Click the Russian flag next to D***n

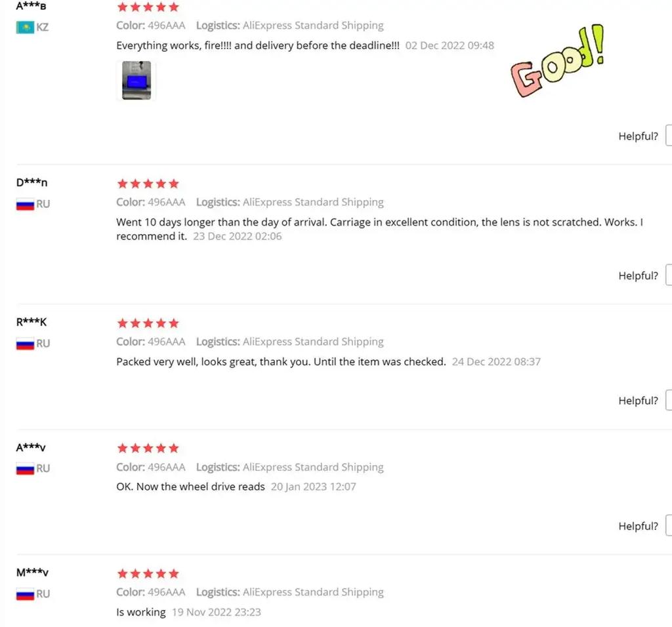coord(25,204)
